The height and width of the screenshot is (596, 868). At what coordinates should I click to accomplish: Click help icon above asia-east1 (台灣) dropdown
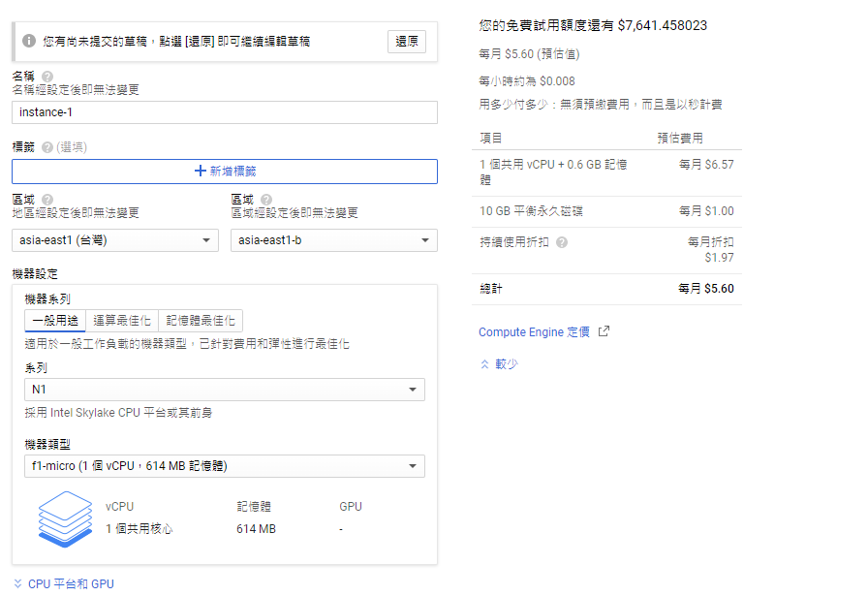(47, 199)
